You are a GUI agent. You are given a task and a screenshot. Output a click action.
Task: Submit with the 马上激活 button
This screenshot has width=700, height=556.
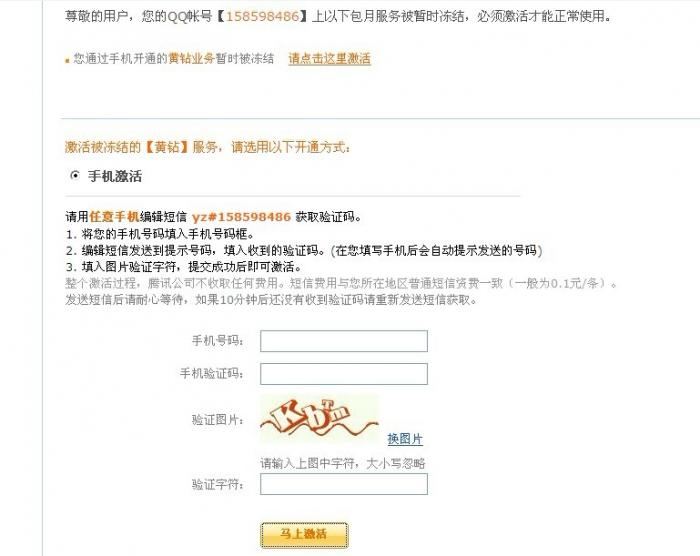304,535
